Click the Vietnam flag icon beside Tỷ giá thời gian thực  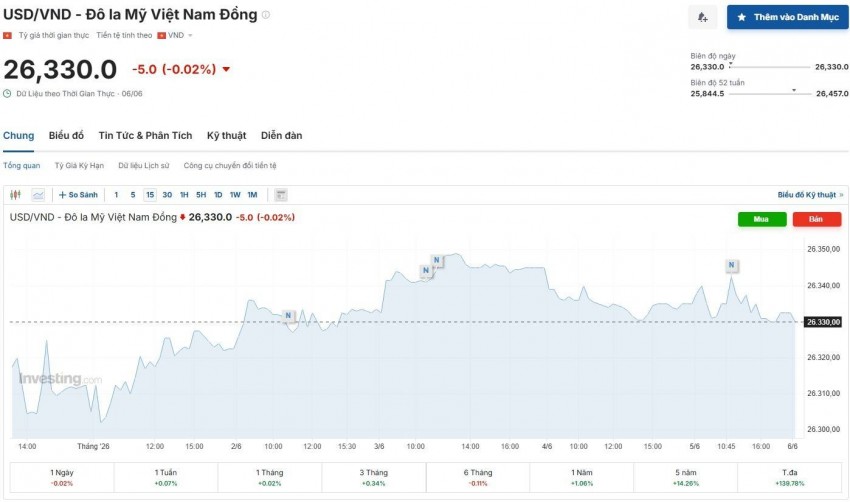point(7,35)
